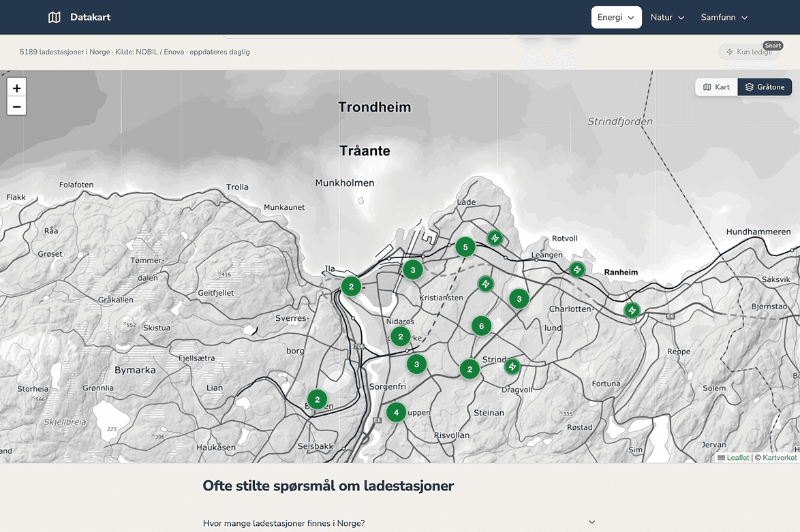This screenshot has width=800, height=532.
Task: Click the Datakart map logo icon
Action: point(54,17)
